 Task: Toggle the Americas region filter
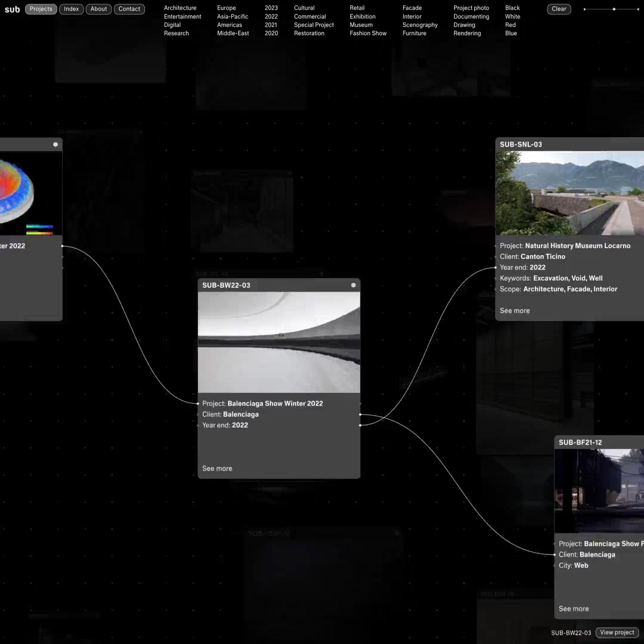[230, 24]
